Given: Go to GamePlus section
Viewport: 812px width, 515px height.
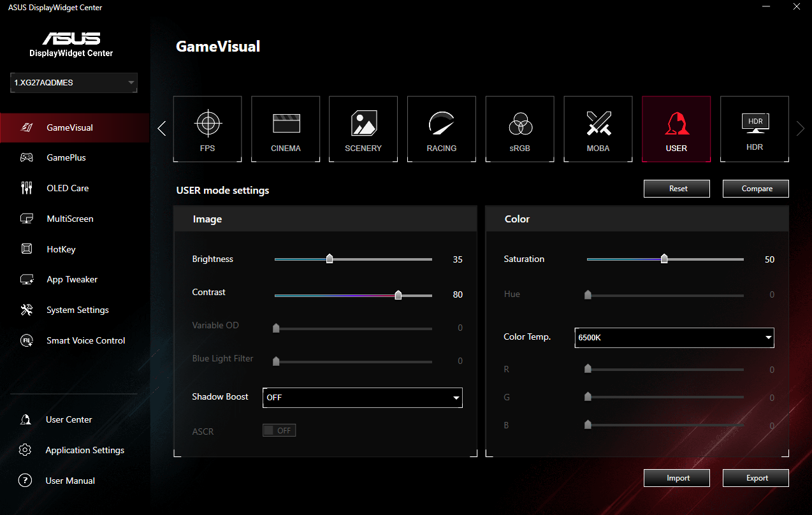Looking at the screenshot, I should pyautogui.click(x=66, y=157).
